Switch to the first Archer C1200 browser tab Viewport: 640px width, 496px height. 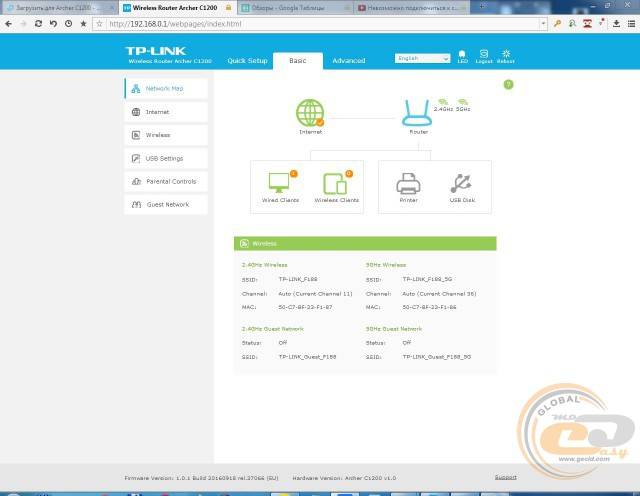[x=59, y=8]
